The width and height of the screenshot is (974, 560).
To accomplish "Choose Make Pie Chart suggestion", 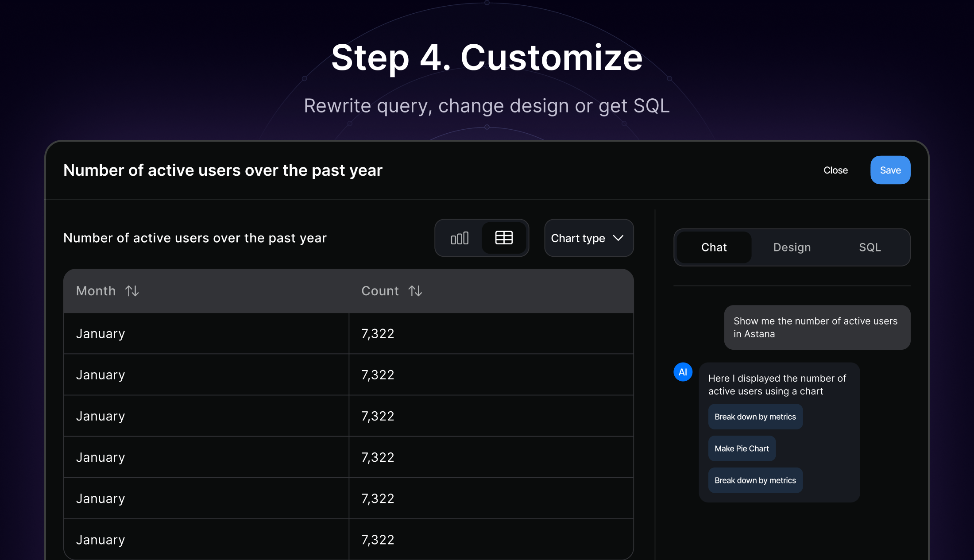I will 742,448.
